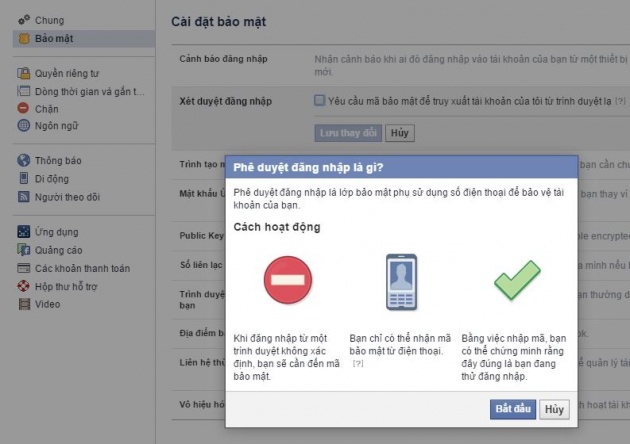Click Hủy next to Lưu thay đổi

tap(400, 132)
